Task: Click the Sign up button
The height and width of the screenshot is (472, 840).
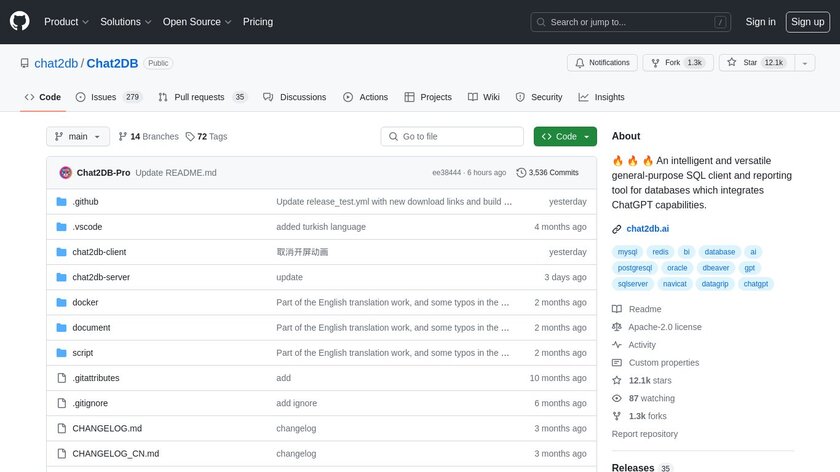Action: (806, 21)
